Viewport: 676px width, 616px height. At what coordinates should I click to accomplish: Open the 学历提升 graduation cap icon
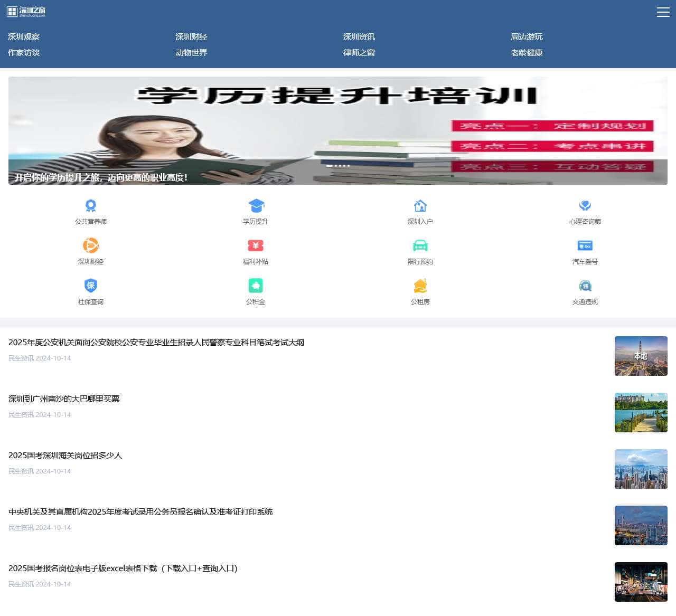[256, 206]
